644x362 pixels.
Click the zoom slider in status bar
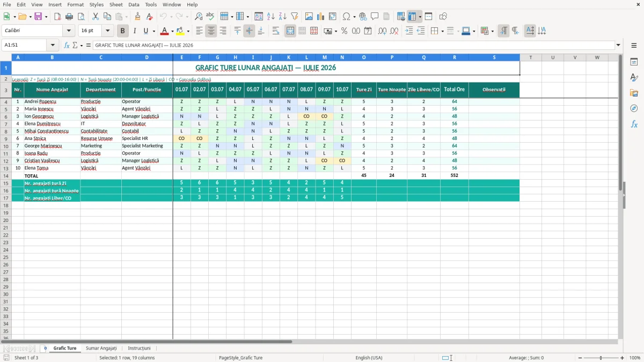point(601,358)
